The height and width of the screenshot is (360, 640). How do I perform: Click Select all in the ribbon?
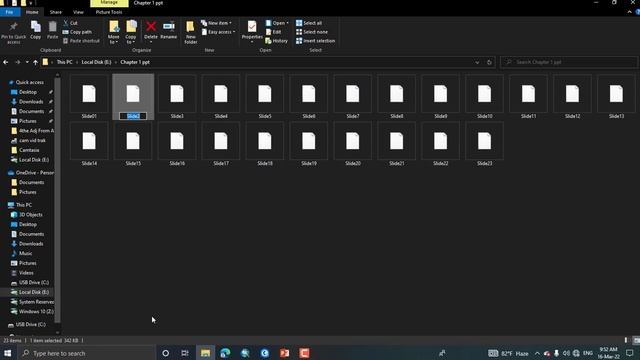309,23
